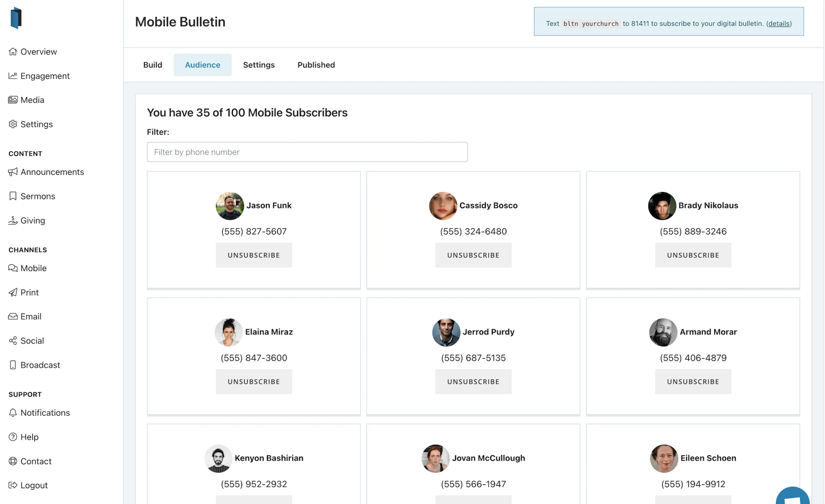The width and height of the screenshot is (825, 504).
Task: Switch to the Build tab
Action: coord(153,65)
